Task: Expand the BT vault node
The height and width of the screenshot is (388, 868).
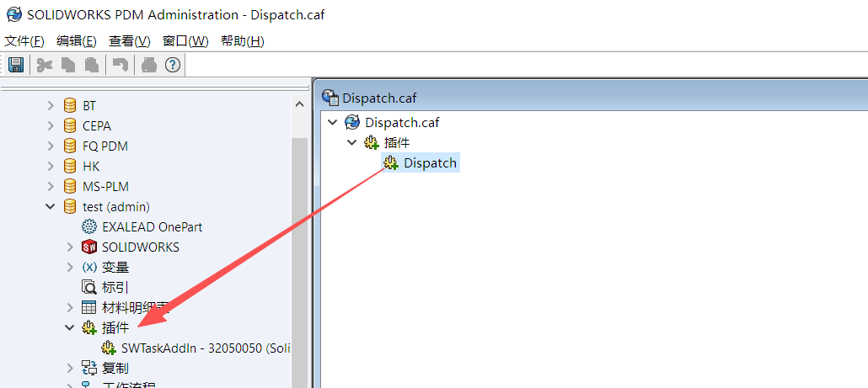Action: tap(51, 105)
